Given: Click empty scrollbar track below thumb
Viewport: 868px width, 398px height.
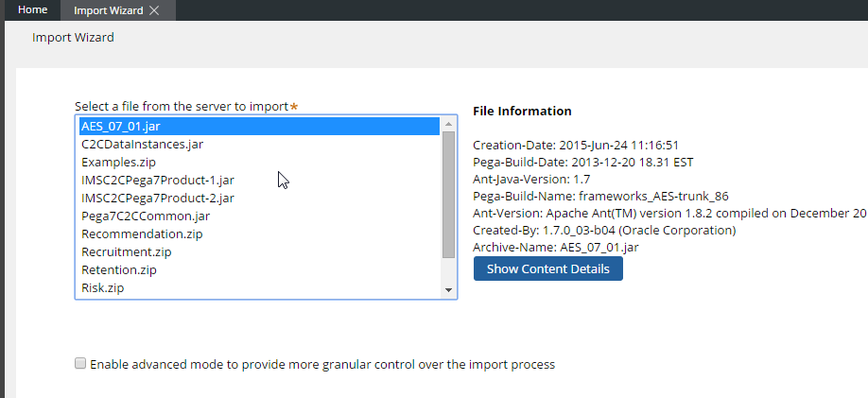Looking at the screenshot, I should [449, 269].
